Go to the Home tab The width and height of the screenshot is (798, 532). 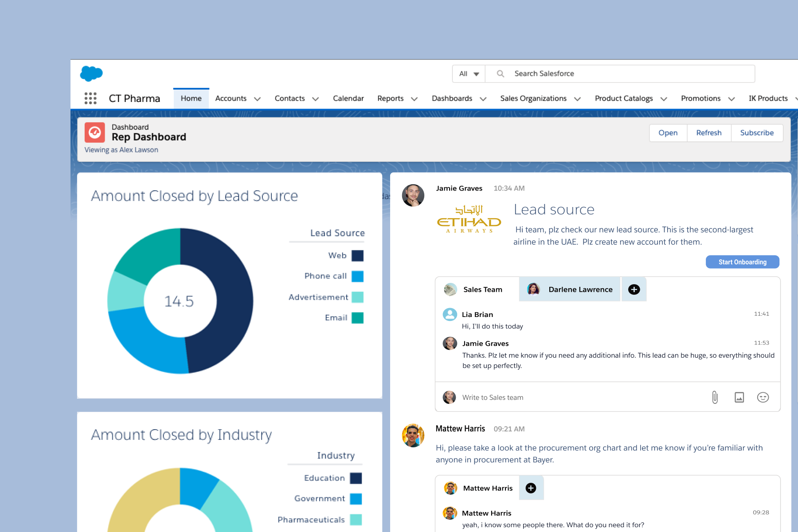[x=191, y=98]
